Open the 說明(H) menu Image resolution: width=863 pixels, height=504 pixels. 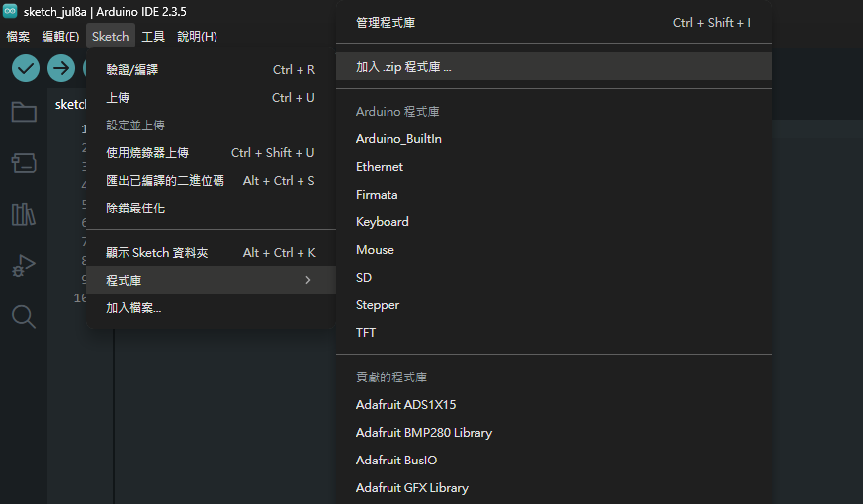197,37
